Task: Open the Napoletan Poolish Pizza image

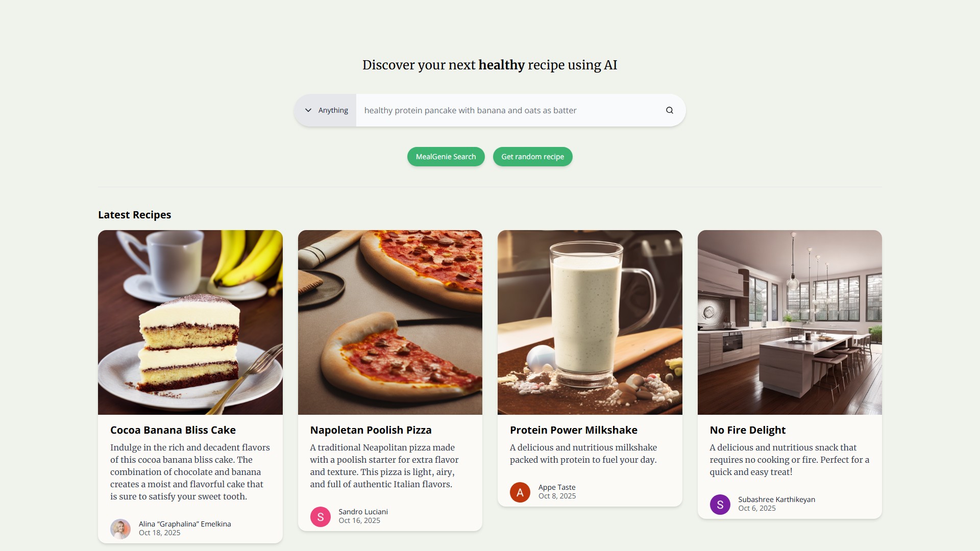Action: tap(390, 322)
